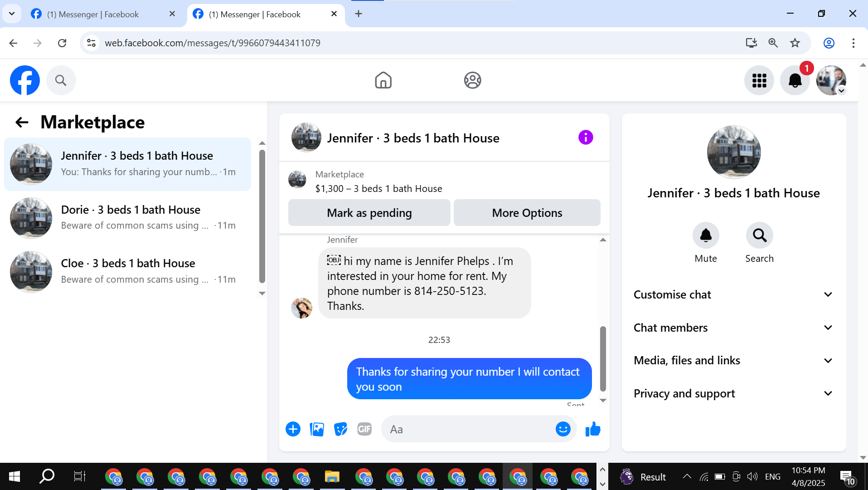Open Chrome profile icon
Image resolution: width=868 pixels, height=490 pixels.
tap(829, 43)
